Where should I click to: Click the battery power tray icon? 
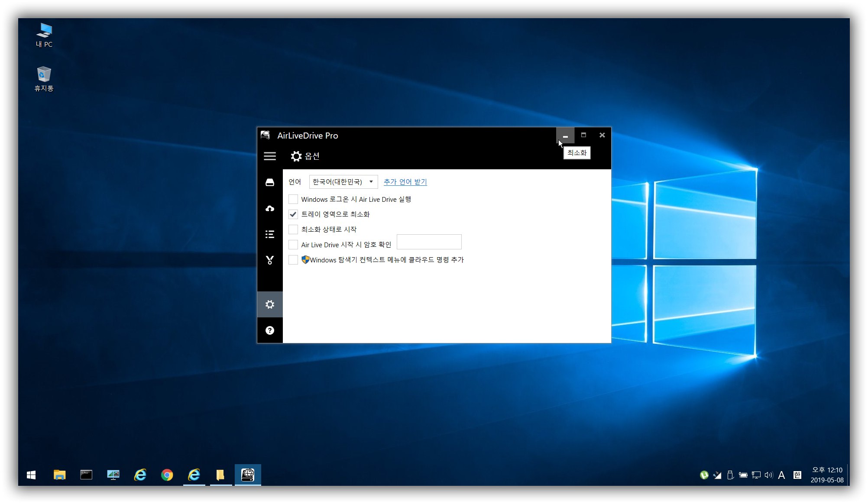pyautogui.click(x=743, y=475)
